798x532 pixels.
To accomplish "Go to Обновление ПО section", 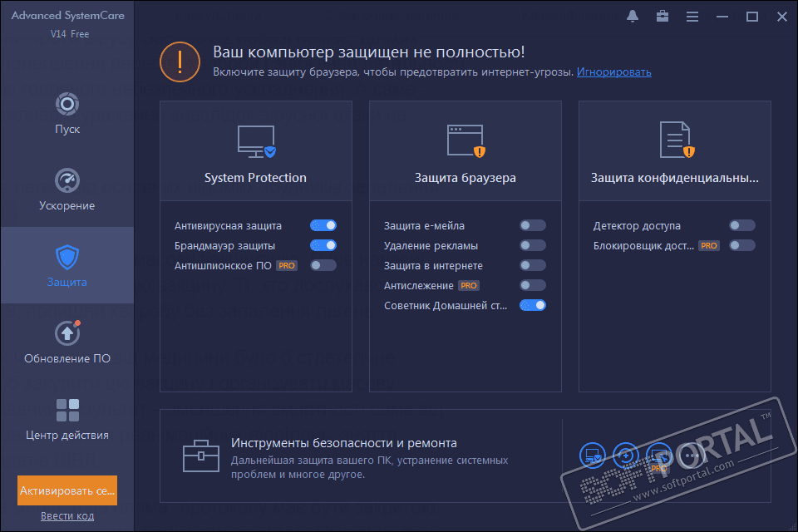I will pyautogui.click(x=67, y=342).
